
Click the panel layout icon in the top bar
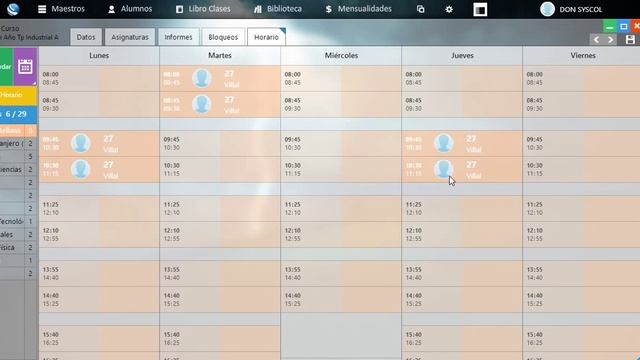tap(480, 9)
